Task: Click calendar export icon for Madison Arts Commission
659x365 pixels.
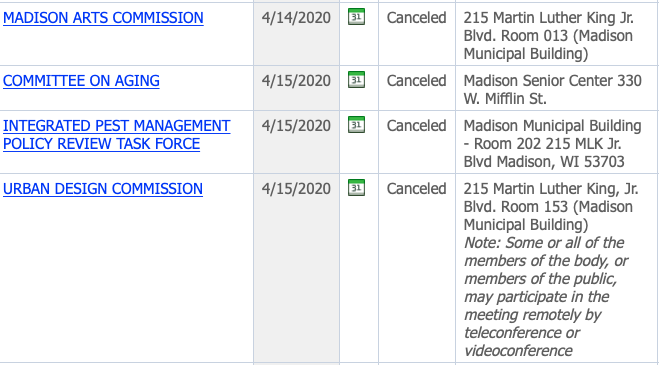Action: 356,17
